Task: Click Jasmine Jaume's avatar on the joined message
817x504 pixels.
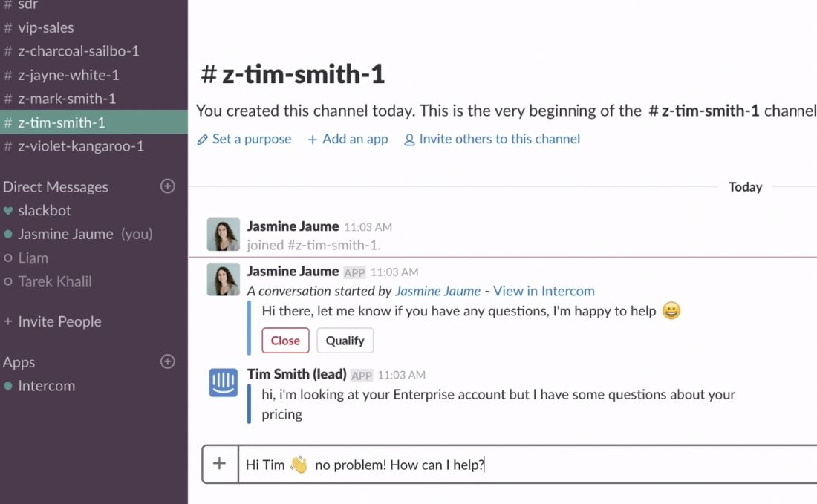Action: click(x=224, y=235)
